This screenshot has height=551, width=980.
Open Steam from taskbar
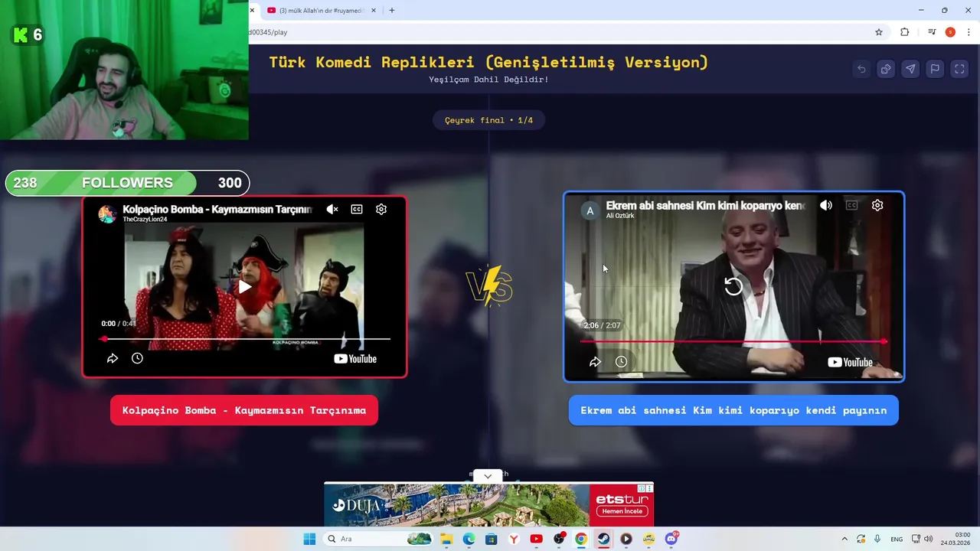coord(603,539)
